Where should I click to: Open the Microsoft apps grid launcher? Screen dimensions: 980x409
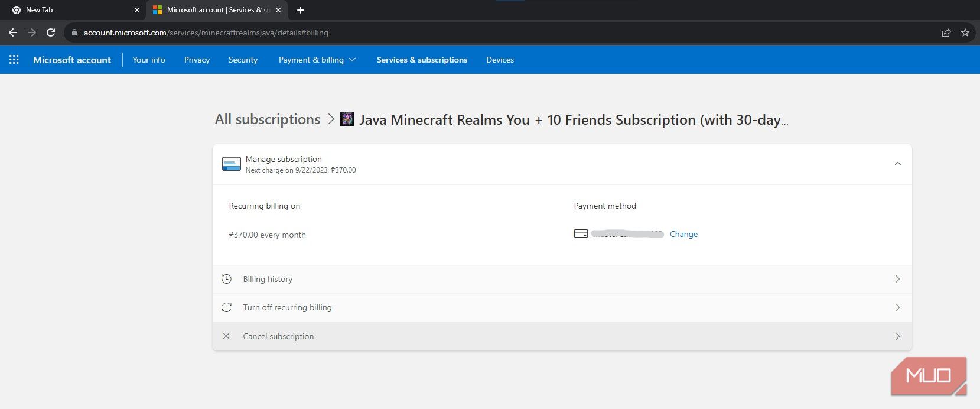pos(14,60)
